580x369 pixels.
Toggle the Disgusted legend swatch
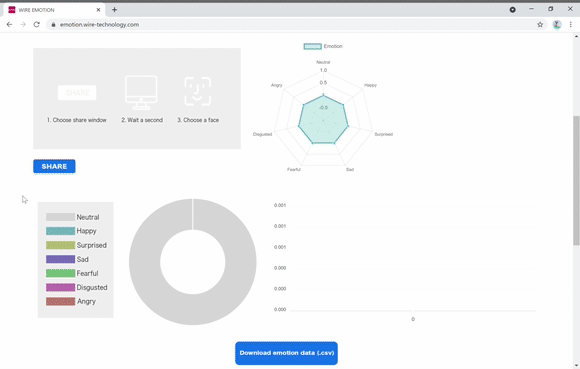(60, 287)
